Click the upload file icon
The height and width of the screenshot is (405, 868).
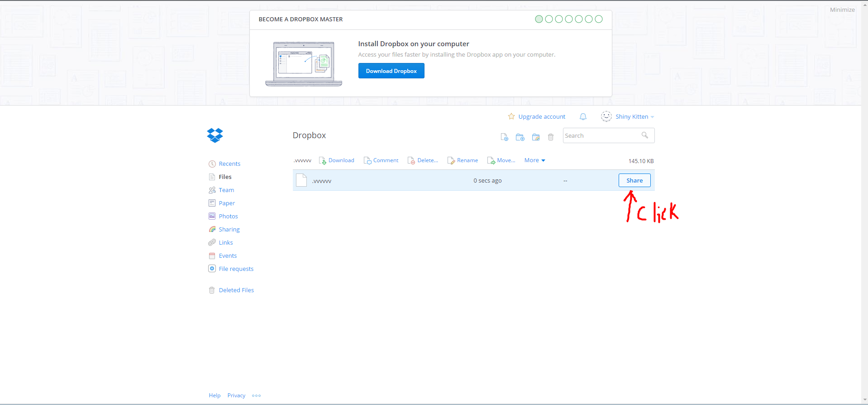tap(504, 137)
